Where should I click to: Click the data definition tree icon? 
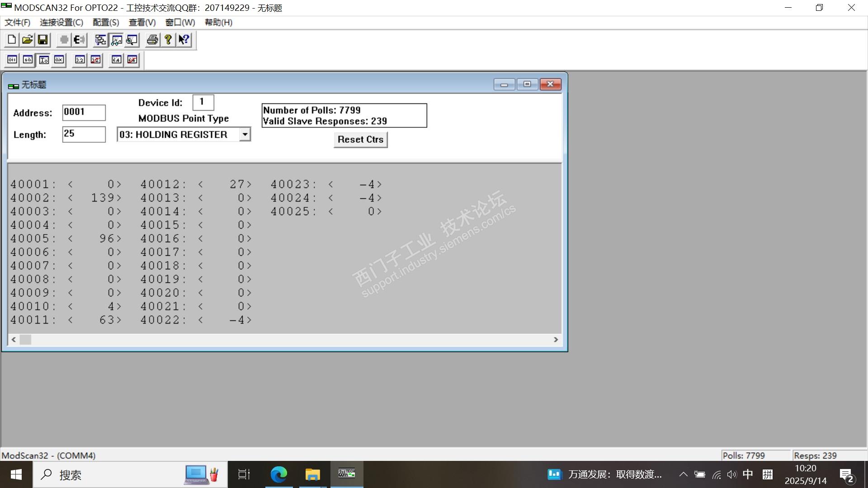[x=100, y=40]
